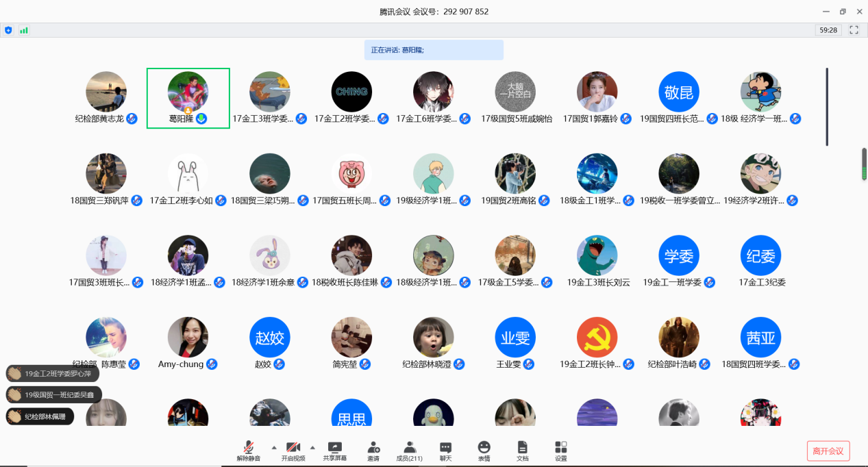The height and width of the screenshot is (467, 868).
Task: Open the 文档 documents icon
Action: point(522,451)
